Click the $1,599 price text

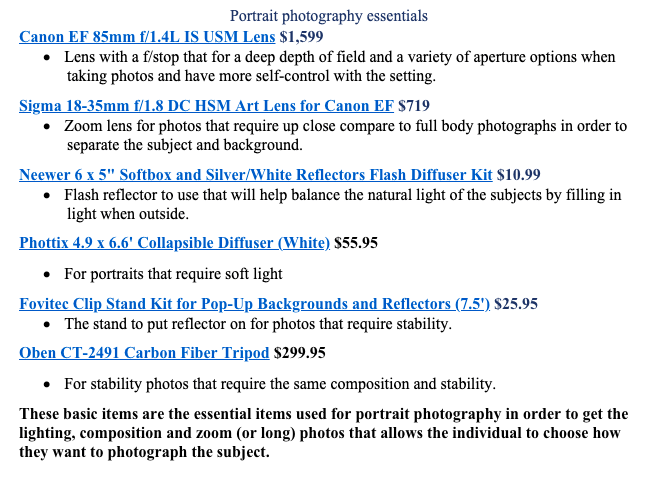pos(301,37)
